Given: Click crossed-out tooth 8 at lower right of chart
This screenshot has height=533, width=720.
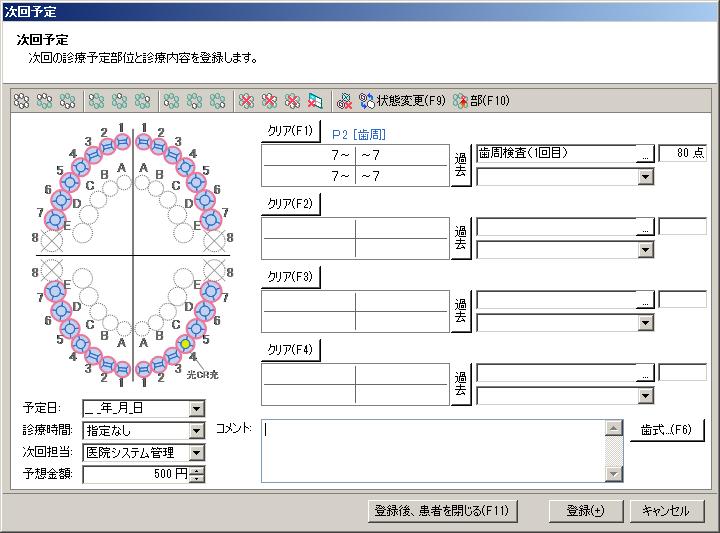Looking at the screenshot, I should (x=214, y=270).
